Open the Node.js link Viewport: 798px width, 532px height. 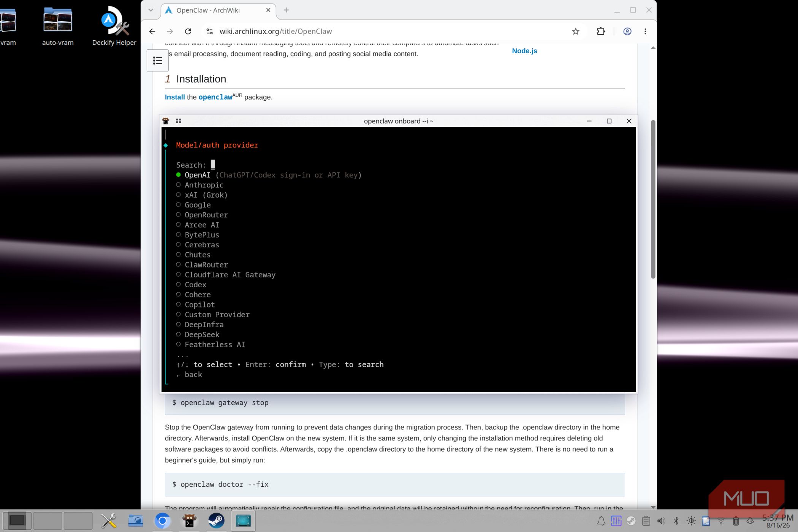click(x=524, y=51)
